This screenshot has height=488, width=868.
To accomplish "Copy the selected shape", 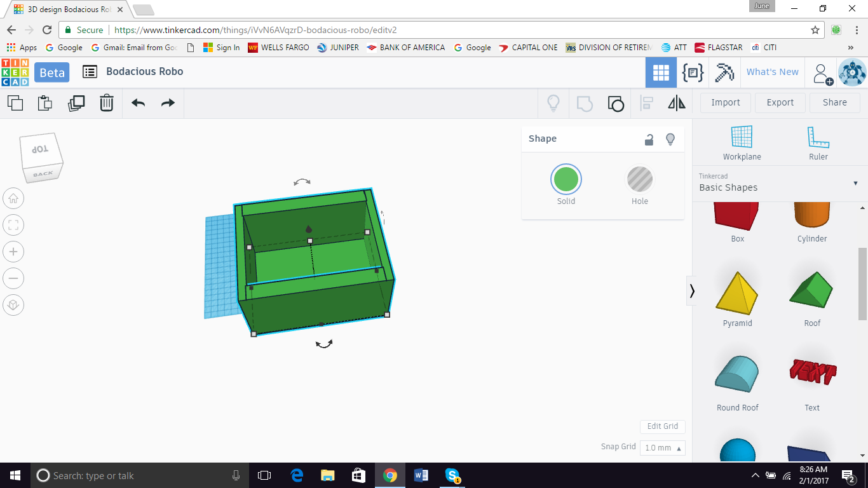I will 15,103.
